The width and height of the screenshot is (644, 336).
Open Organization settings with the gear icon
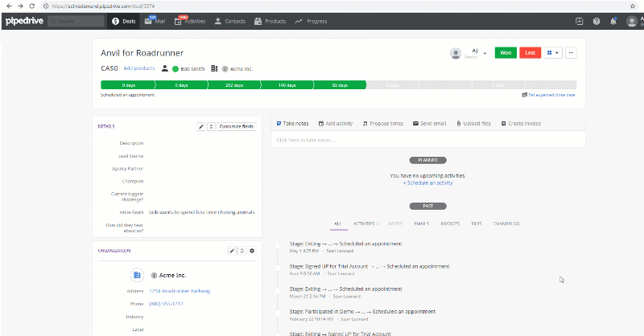(x=252, y=251)
